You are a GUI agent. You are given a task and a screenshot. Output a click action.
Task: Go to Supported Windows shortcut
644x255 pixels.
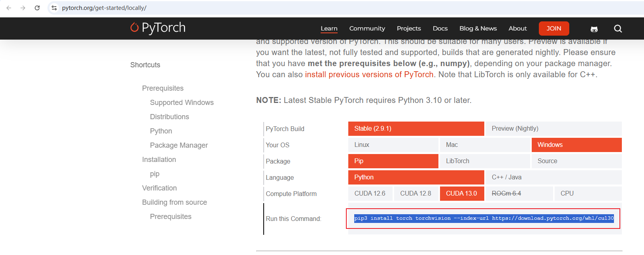point(182,103)
